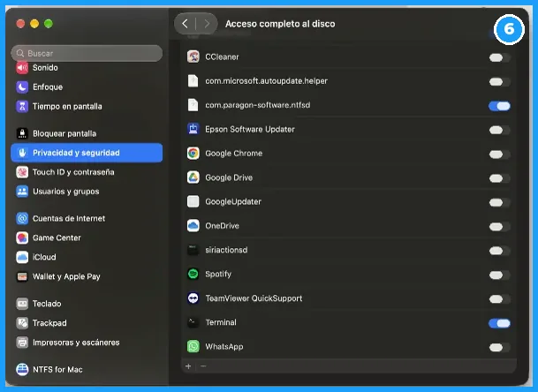This screenshot has width=538, height=392.
Task: Click the CCleaner app icon
Action: (x=193, y=57)
